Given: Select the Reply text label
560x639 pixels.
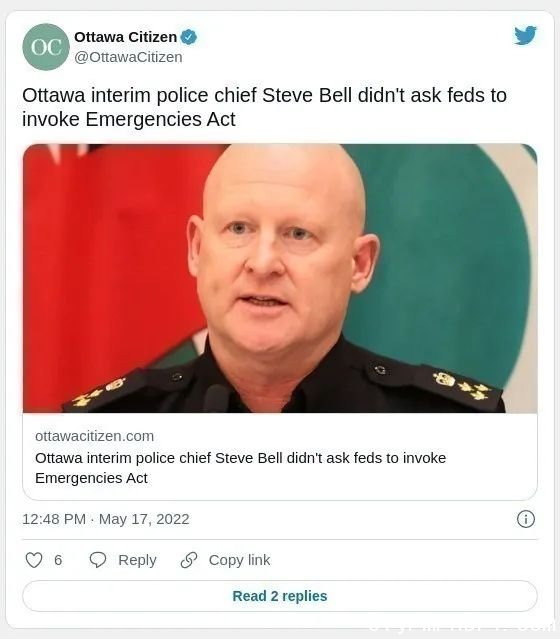Looking at the screenshot, I should pyautogui.click(x=137, y=561).
